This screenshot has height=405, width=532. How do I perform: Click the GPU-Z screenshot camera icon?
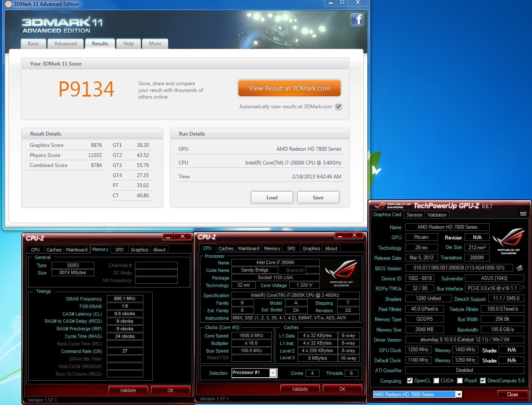pos(523,214)
